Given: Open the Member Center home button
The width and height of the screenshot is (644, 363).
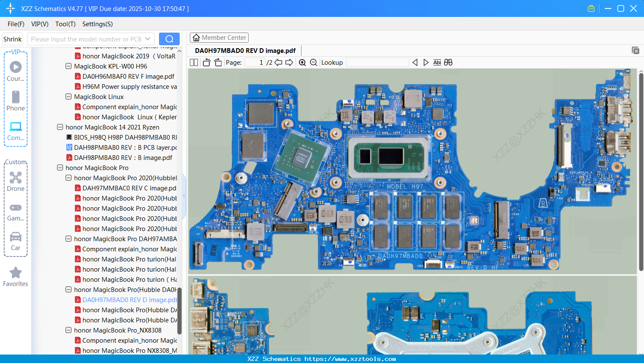Looking at the screenshot, I should 219,38.
